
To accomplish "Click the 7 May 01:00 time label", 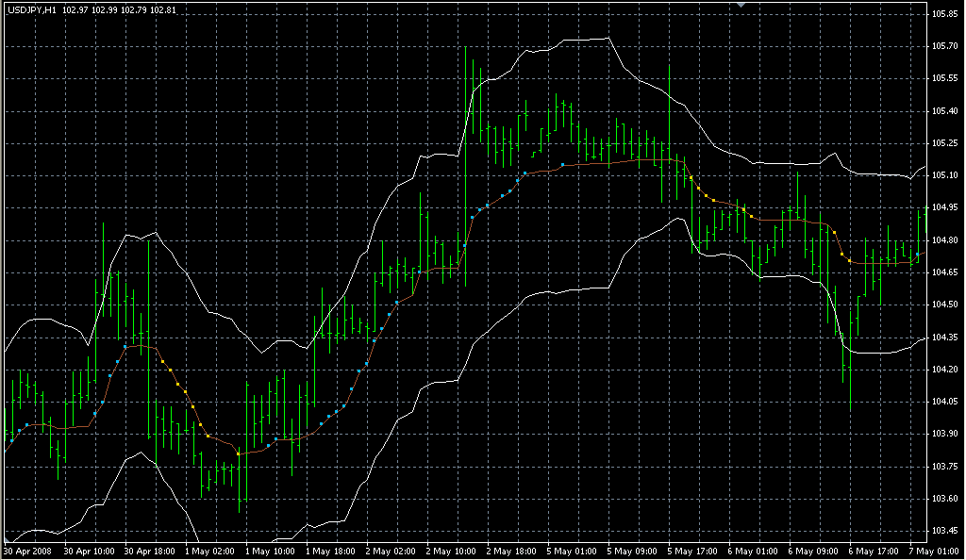I will pos(932,550).
